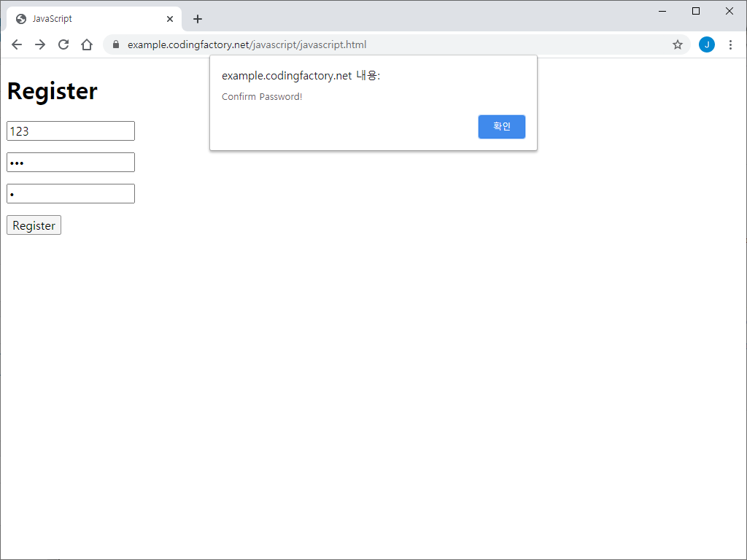Focus the first password field
The width and height of the screenshot is (747, 560).
(71, 163)
